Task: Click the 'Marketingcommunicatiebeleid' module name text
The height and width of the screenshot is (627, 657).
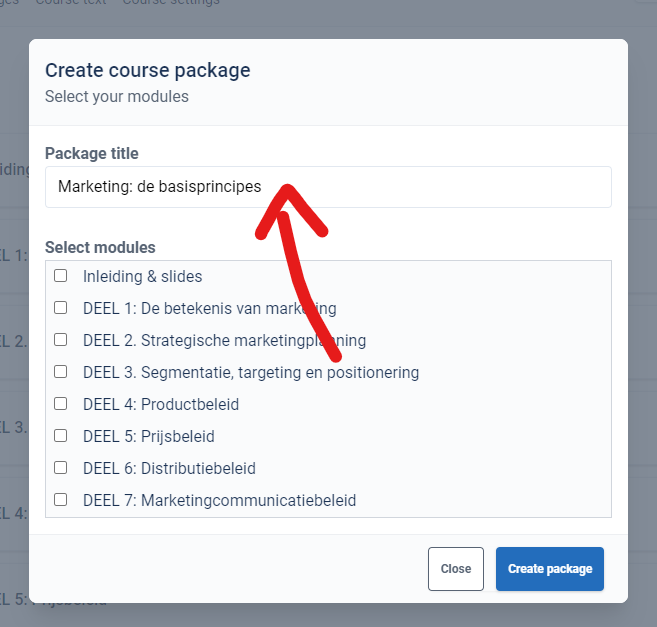Action: (x=248, y=500)
